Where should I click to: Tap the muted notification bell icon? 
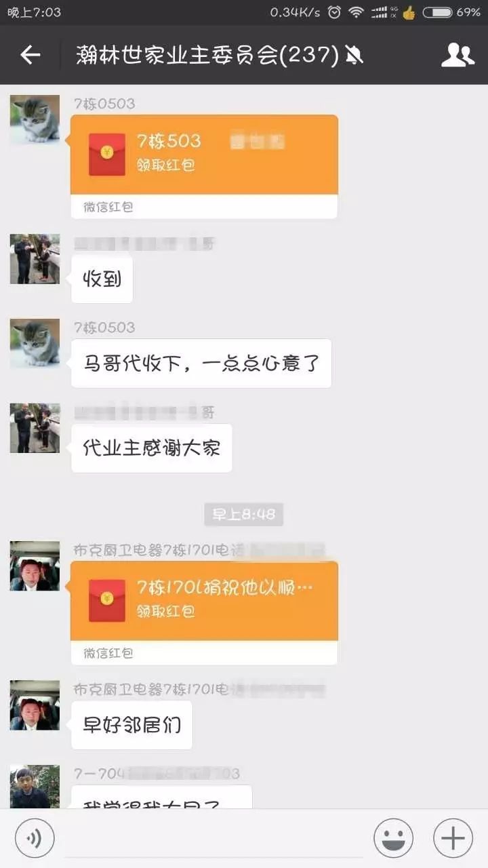[x=354, y=55]
